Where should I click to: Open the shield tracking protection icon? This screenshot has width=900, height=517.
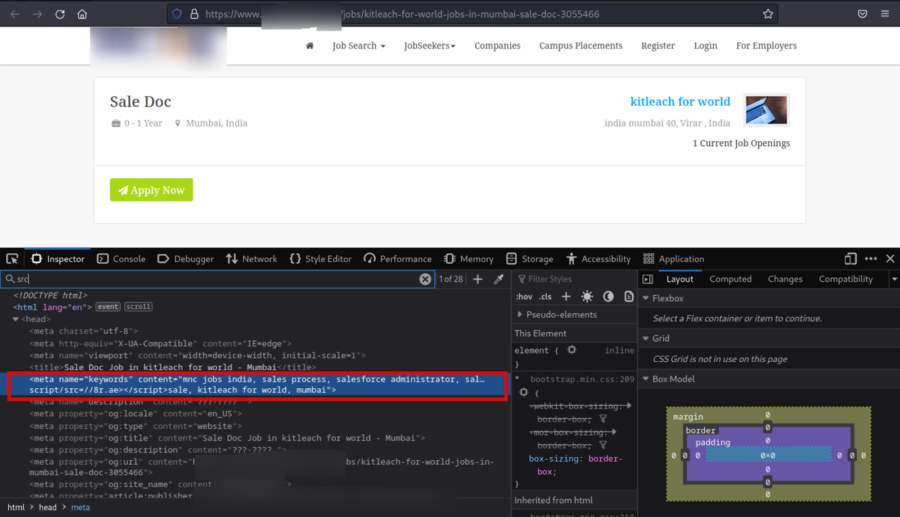click(177, 14)
